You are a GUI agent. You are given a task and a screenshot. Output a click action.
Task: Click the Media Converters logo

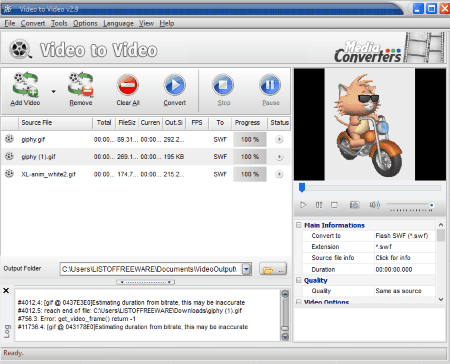368,52
